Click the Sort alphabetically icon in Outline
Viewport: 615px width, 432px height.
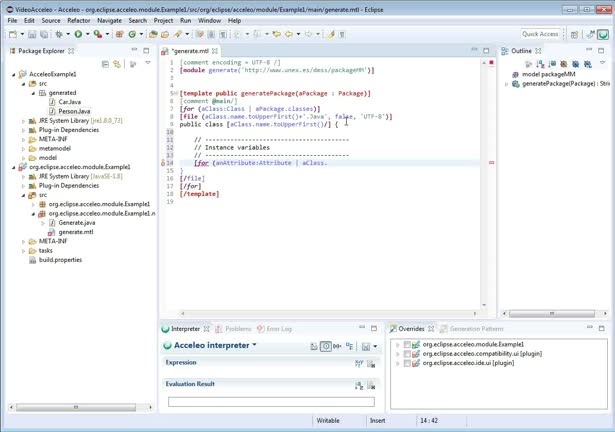point(540,64)
